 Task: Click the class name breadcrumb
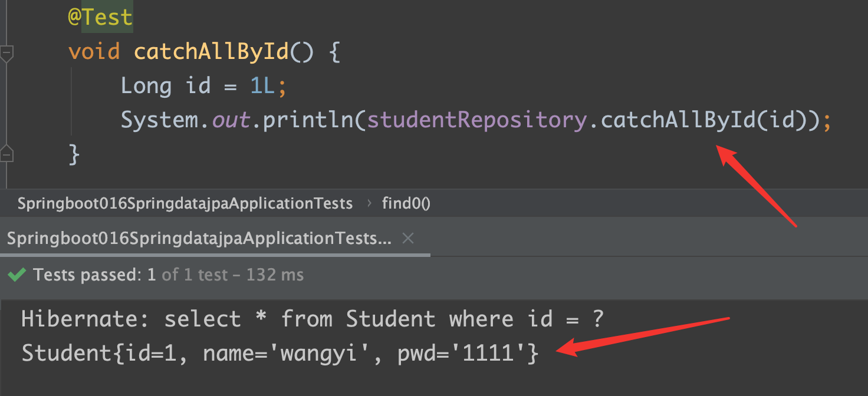coord(185,204)
